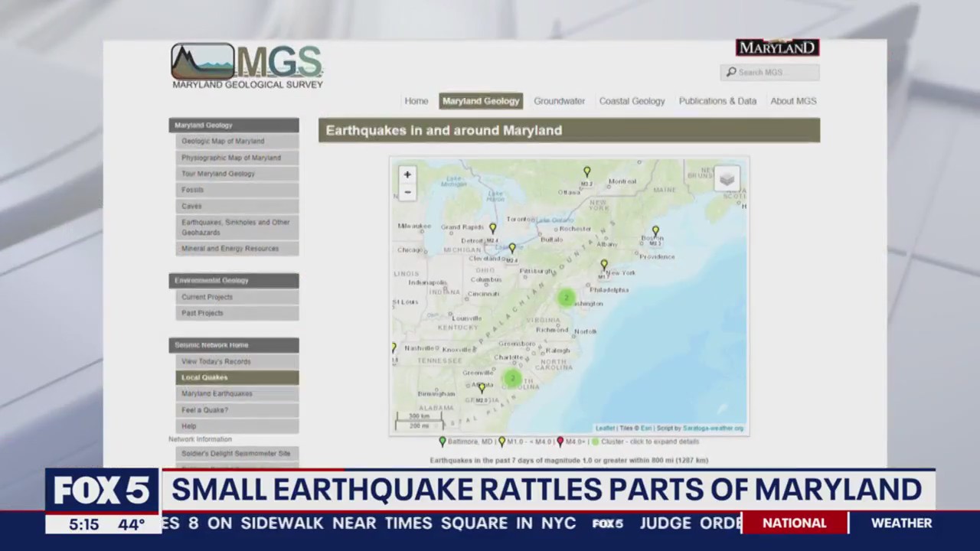Click the 'Network Information' sidebar label
Screen dimensions: 980x551
coord(200,439)
